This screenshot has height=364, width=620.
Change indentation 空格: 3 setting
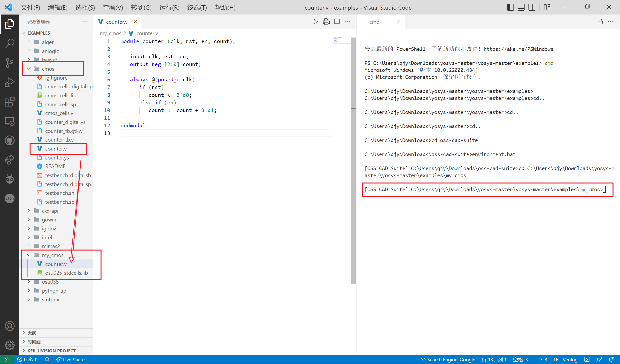[x=520, y=360]
